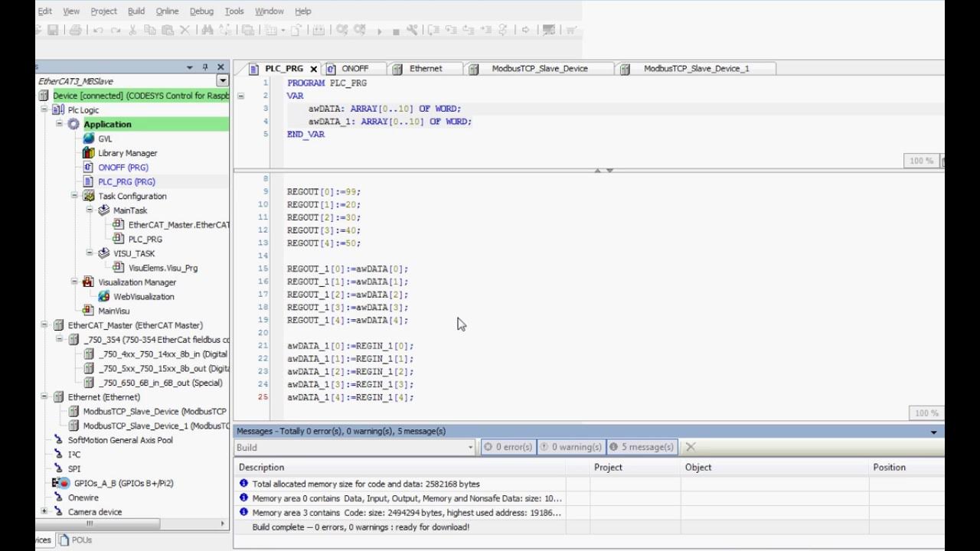Click the Copy icon in the toolbar
Viewport: 980px width, 551px height.
point(150,30)
